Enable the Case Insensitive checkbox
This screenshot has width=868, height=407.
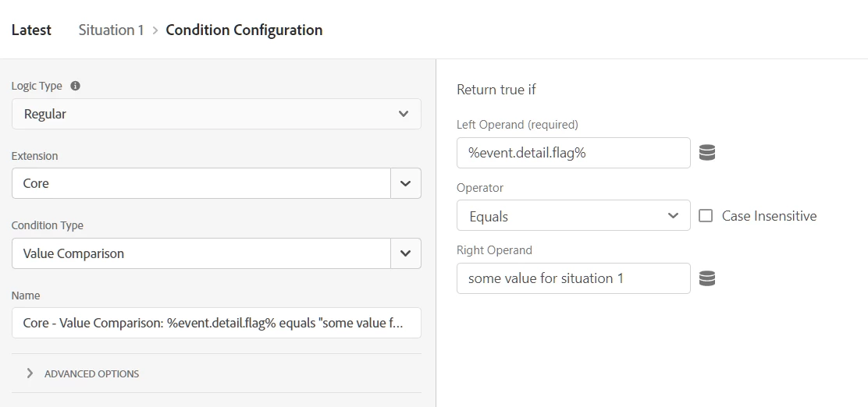[x=706, y=216]
